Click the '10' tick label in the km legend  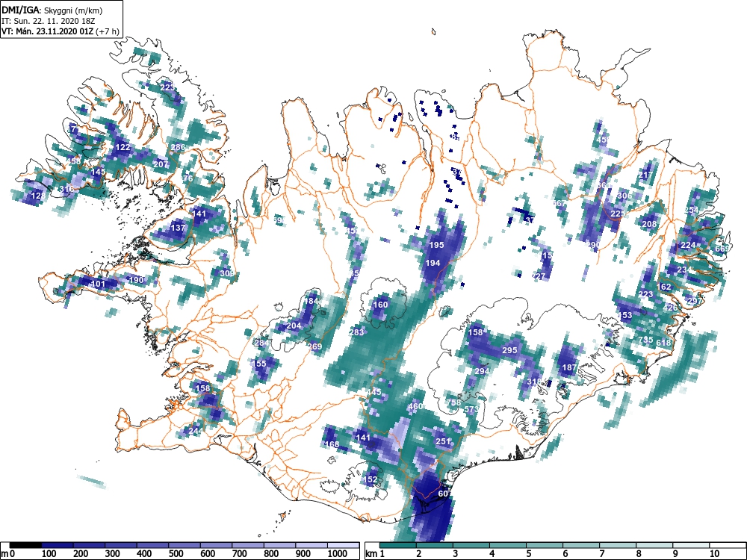714,554
